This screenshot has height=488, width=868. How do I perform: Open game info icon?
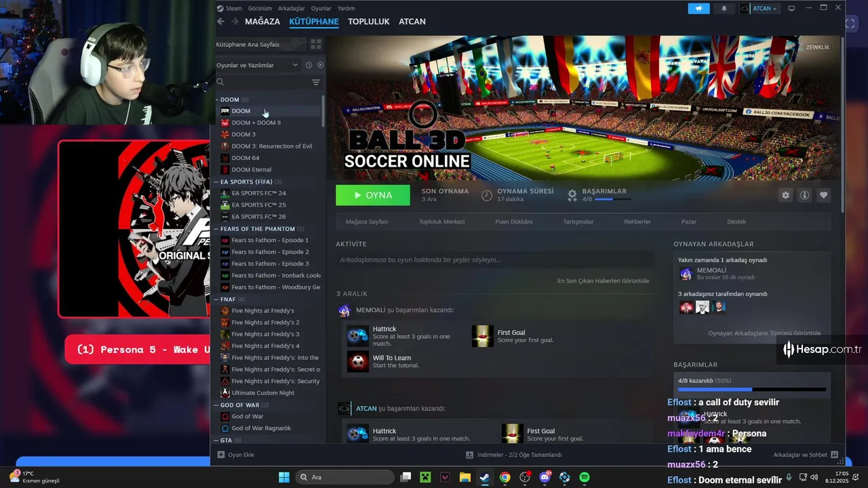pos(804,195)
